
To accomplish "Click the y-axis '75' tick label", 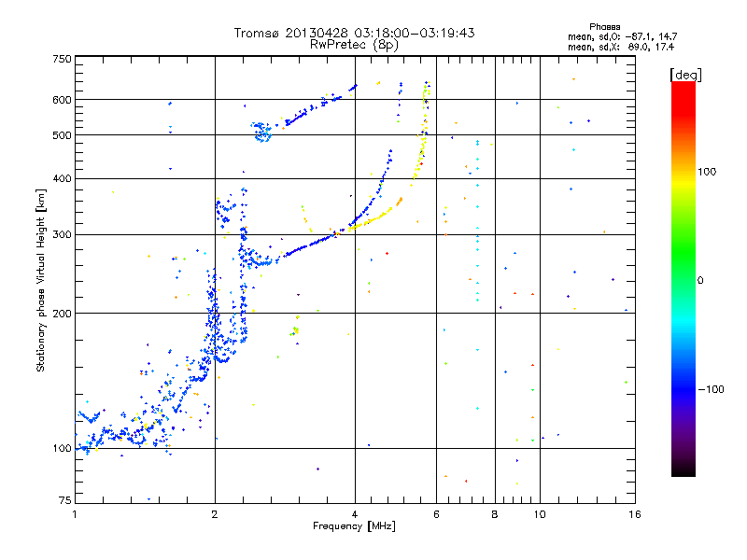I will pos(65,500).
